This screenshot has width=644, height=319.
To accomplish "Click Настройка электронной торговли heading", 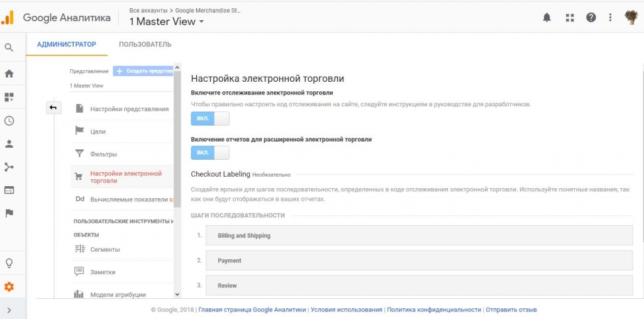I will pyautogui.click(x=267, y=79).
